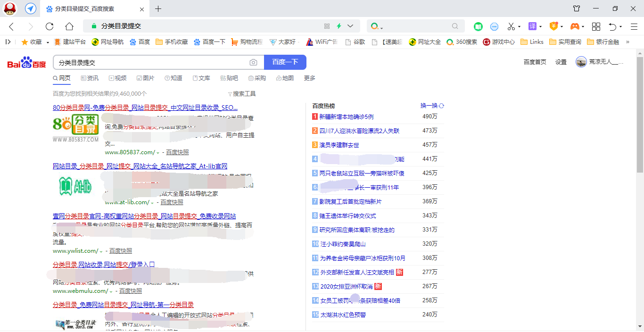Select the screenshot scissors tool
Image resolution: width=644 pixels, height=332 pixels.
[x=511, y=26]
